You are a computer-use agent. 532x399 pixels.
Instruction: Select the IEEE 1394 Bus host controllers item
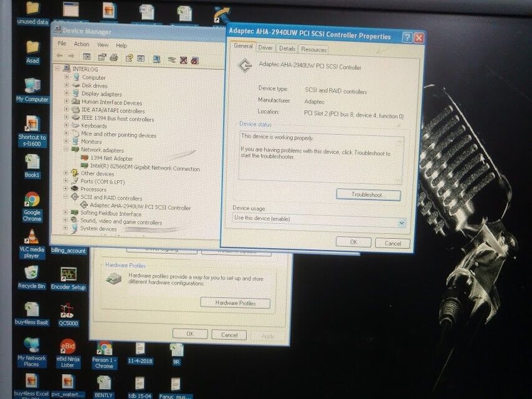[x=117, y=118]
